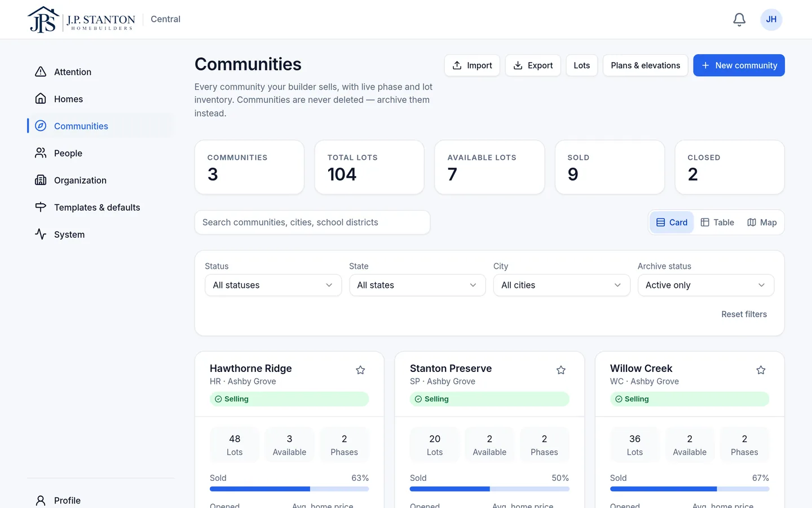Click Willow Creek sold progress bar
812x508 pixels.
coord(690,489)
